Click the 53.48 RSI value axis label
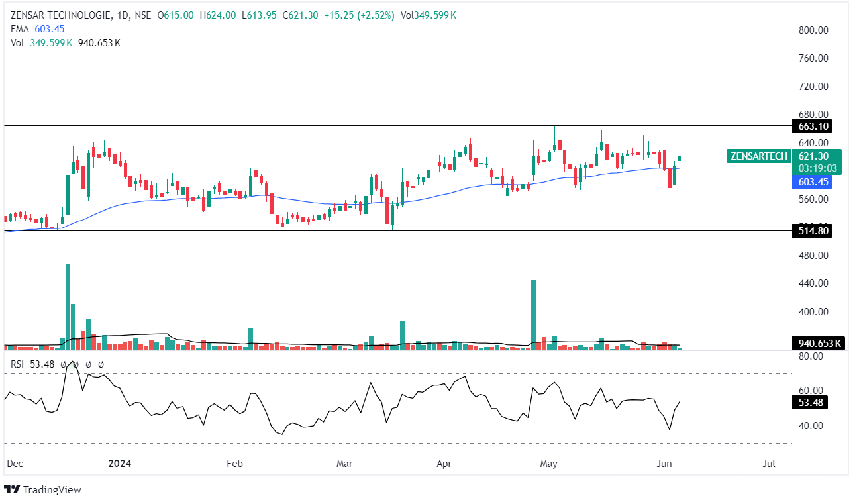 pos(811,403)
